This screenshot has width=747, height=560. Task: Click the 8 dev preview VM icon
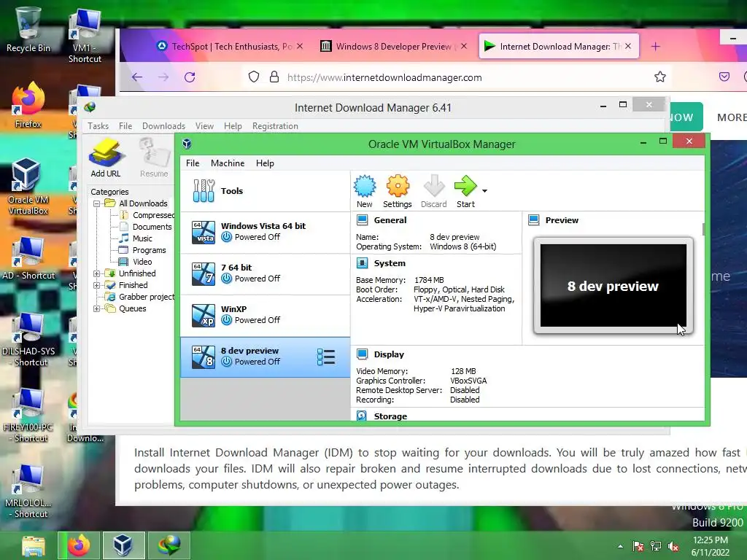point(204,357)
